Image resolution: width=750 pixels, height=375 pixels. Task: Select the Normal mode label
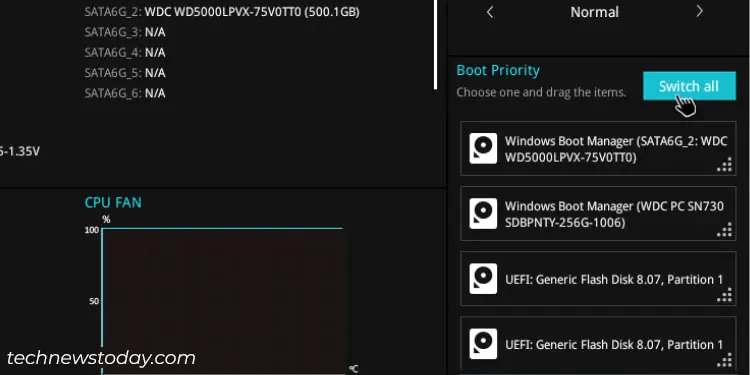pyautogui.click(x=595, y=12)
